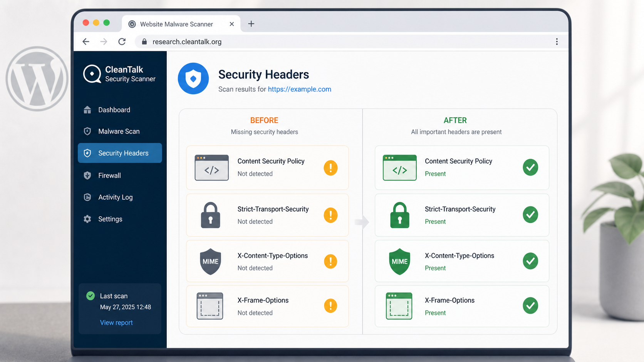Click the warning icon for Strict-Transport-Security
Image resolution: width=644 pixels, height=362 pixels.
330,215
